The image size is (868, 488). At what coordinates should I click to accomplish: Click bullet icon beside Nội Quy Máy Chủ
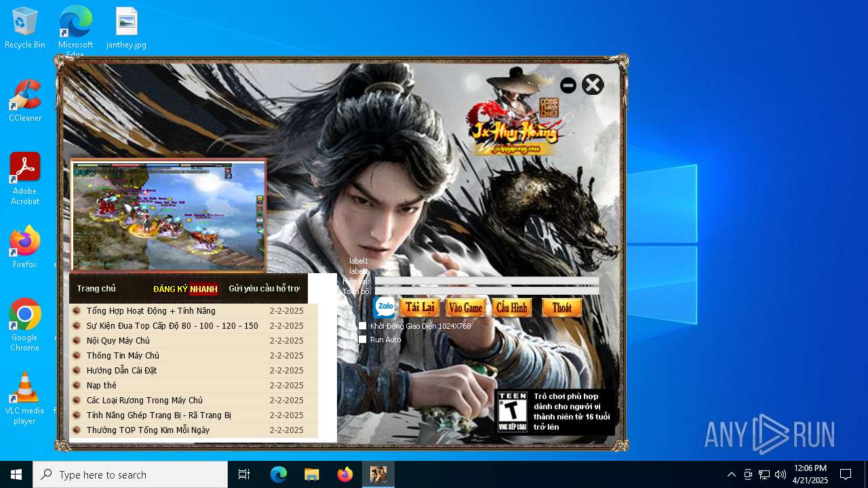[x=77, y=341]
